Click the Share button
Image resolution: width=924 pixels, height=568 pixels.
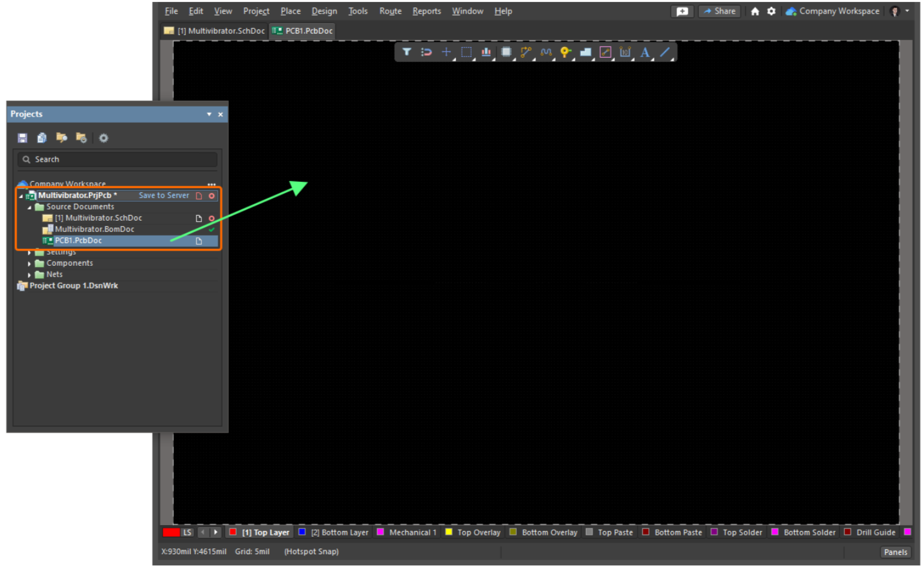tap(720, 11)
